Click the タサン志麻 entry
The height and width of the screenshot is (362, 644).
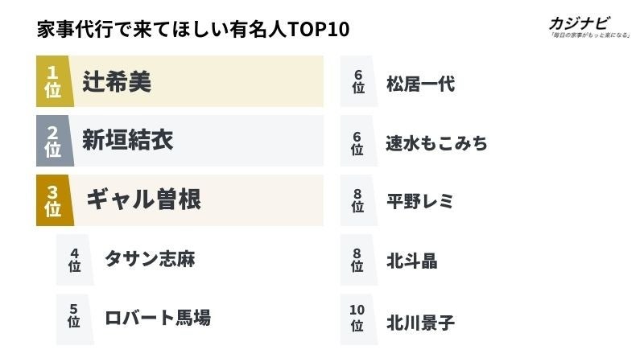point(150,259)
